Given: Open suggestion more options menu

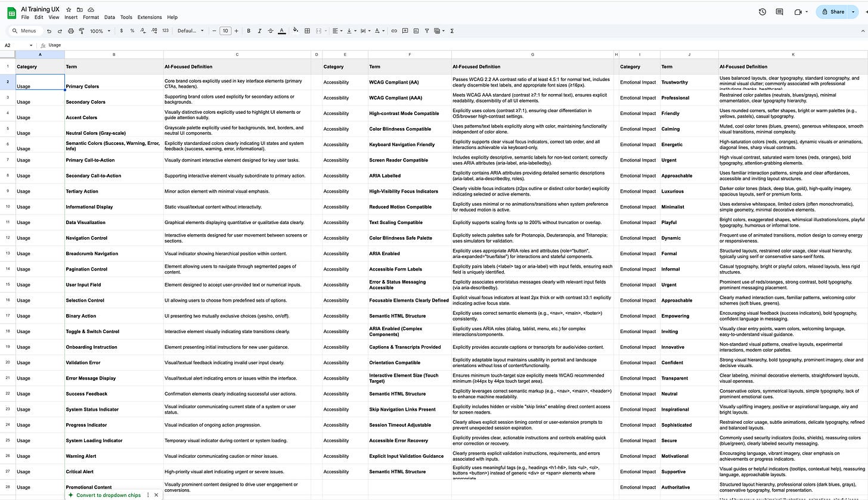Looking at the screenshot, I should tap(148, 495).
